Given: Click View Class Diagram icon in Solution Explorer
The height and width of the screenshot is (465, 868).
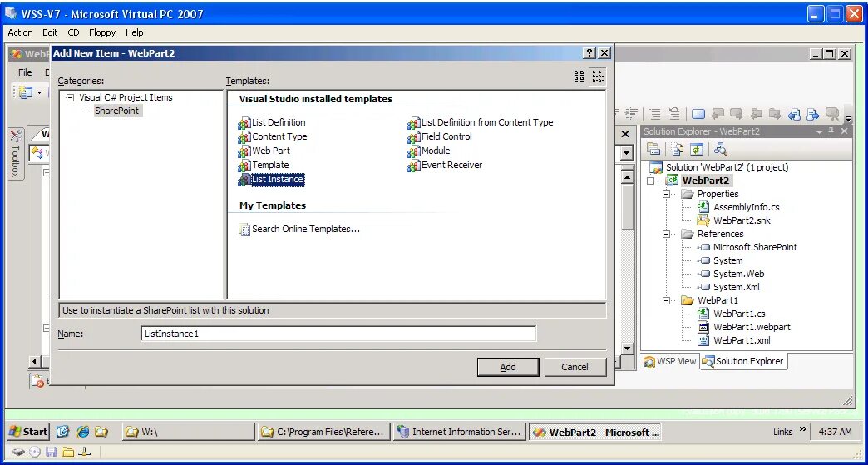Looking at the screenshot, I should (721, 150).
